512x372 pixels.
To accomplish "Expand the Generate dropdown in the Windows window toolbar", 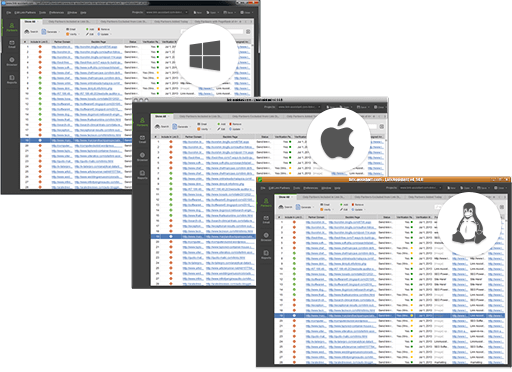I will click(59, 32).
